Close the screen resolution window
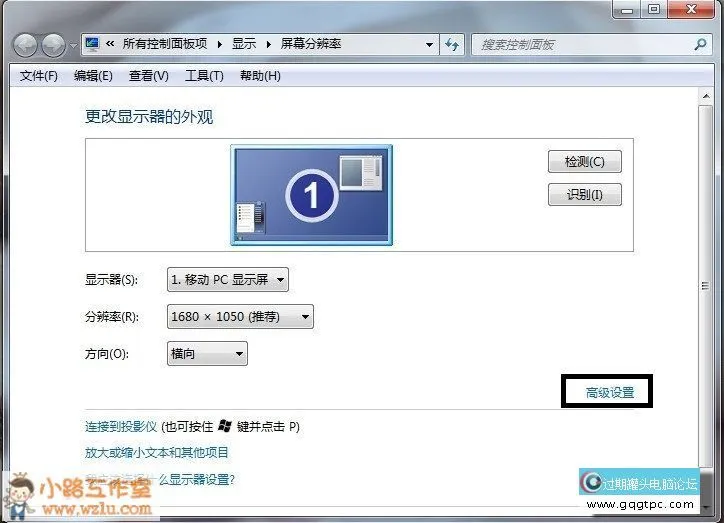724x523 pixels. point(691,9)
